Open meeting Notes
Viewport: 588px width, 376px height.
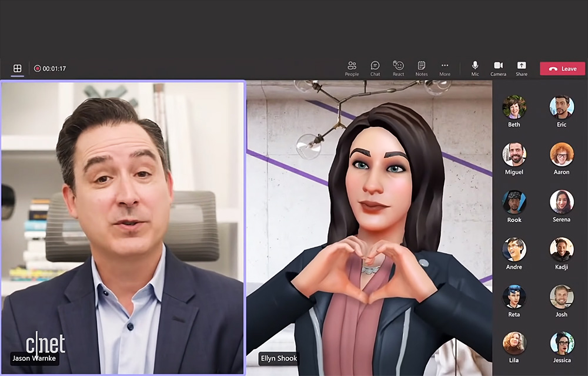[422, 69]
